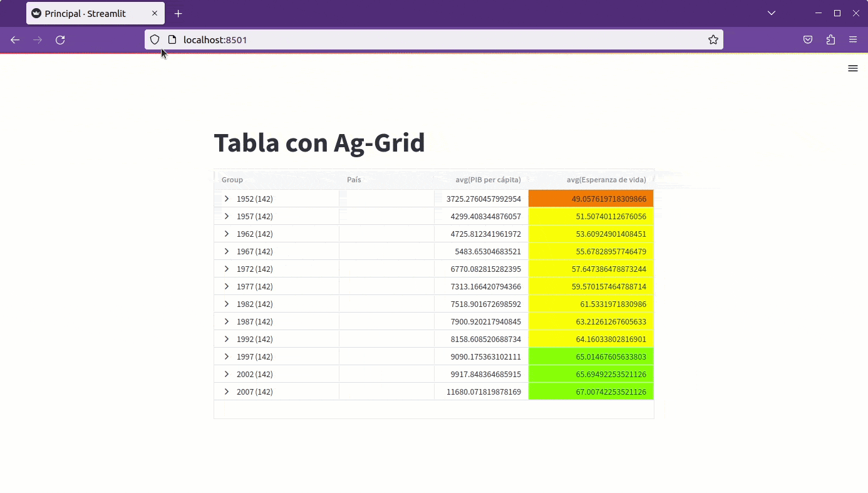
Task: Click the yellow cell 64.16033802816901
Action: [x=591, y=339]
